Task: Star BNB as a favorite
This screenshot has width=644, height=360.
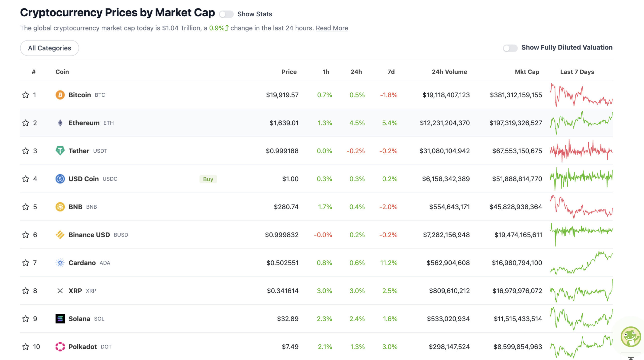Action: click(x=26, y=207)
